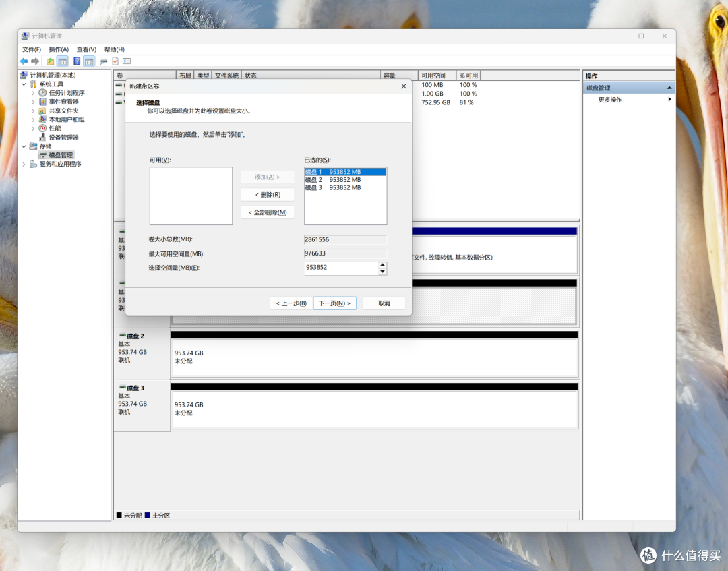Screen dimensions: 728x571
Task: Click the black 未分配 legend swatch
Action: tap(119, 515)
